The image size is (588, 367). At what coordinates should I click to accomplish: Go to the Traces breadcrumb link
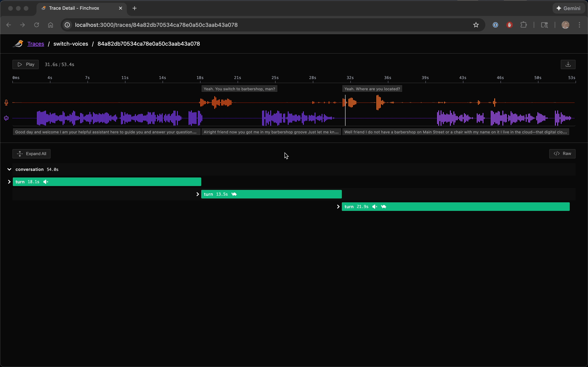(x=36, y=44)
